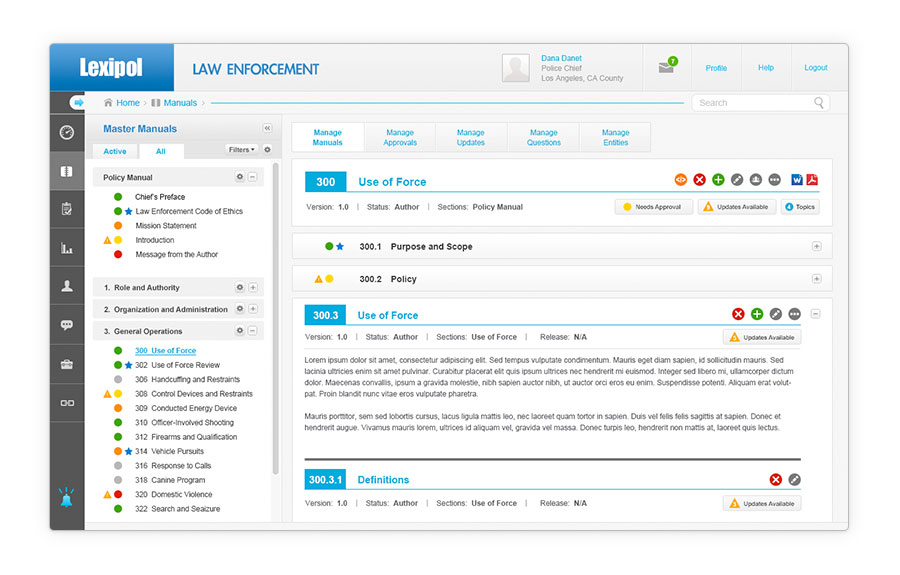Screen dimensions: 900x575
Task: Open the Manage Approvals tab
Action: 400,137
